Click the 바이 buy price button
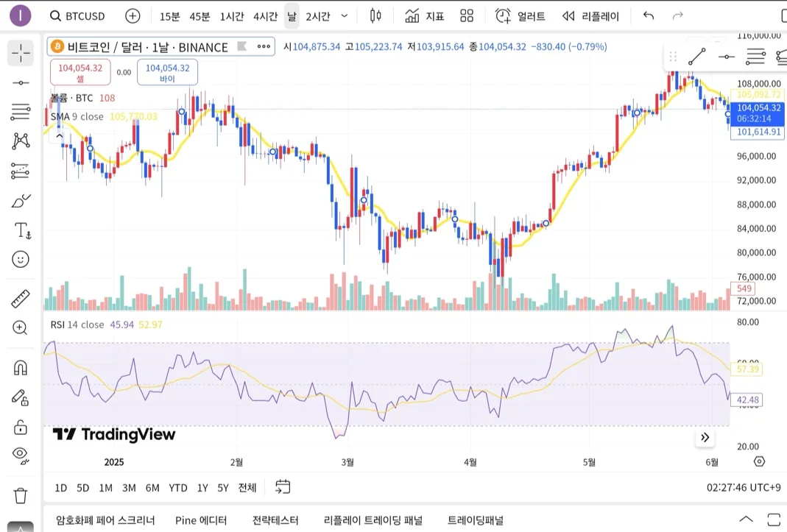The width and height of the screenshot is (787, 532). tap(167, 72)
